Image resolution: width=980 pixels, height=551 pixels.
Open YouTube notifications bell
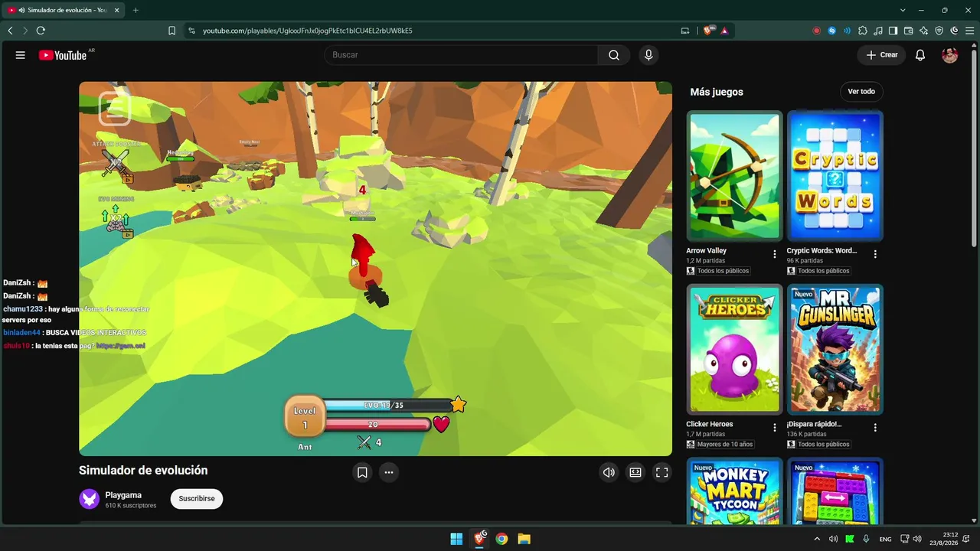pyautogui.click(x=920, y=55)
